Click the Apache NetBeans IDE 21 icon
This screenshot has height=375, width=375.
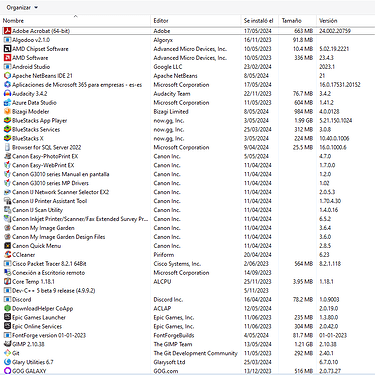point(7,76)
